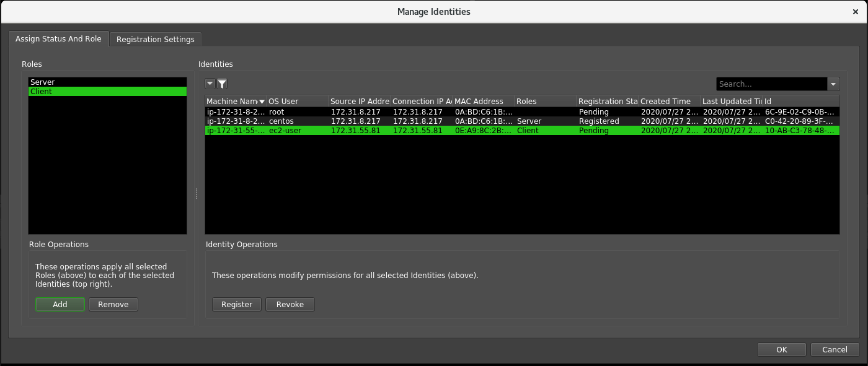Click the Identities search field
The height and width of the screenshot is (366, 868).
771,84
